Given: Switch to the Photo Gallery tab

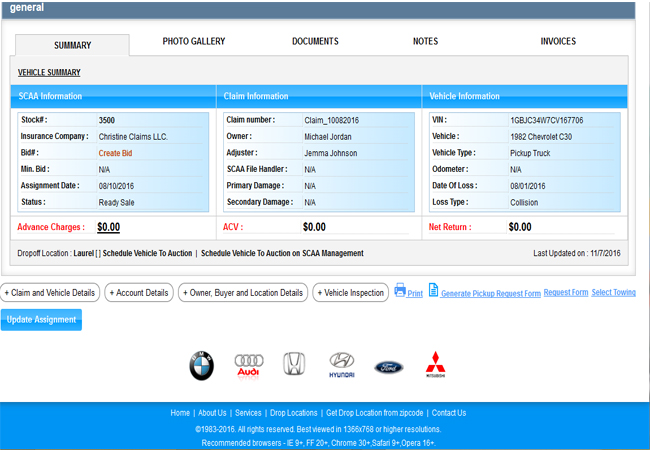Looking at the screenshot, I should (x=194, y=42).
